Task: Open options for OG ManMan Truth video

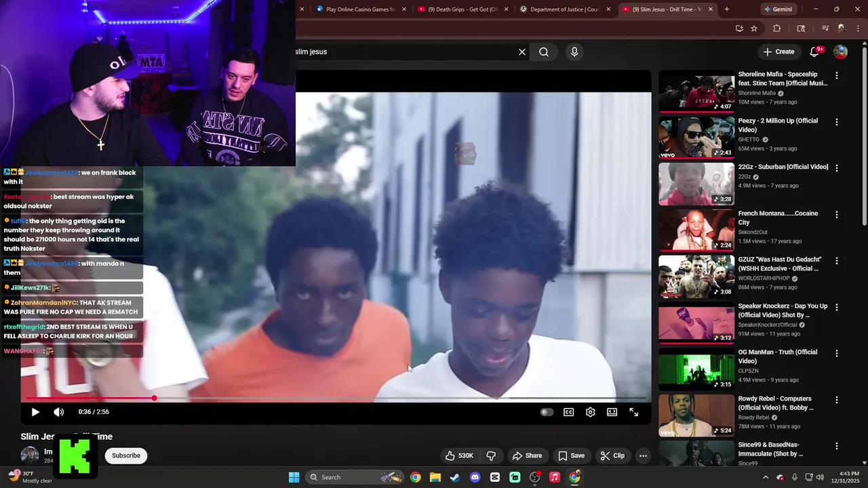Action: 836,354
